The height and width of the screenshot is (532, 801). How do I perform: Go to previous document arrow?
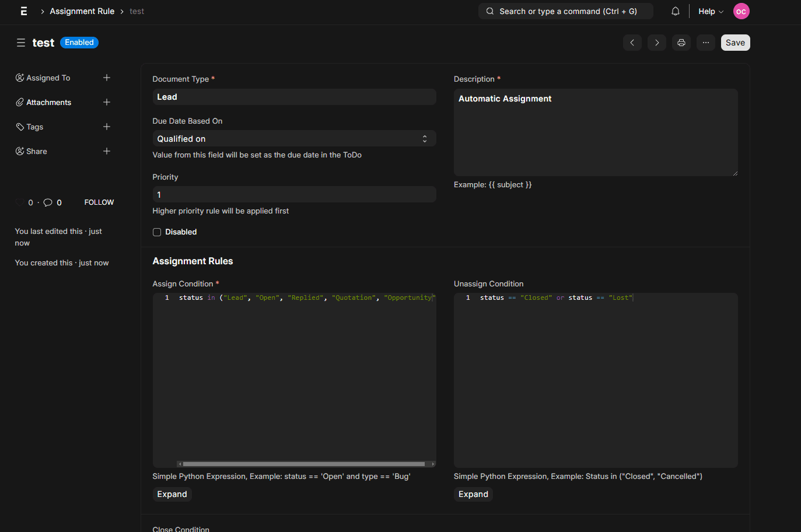(632, 43)
